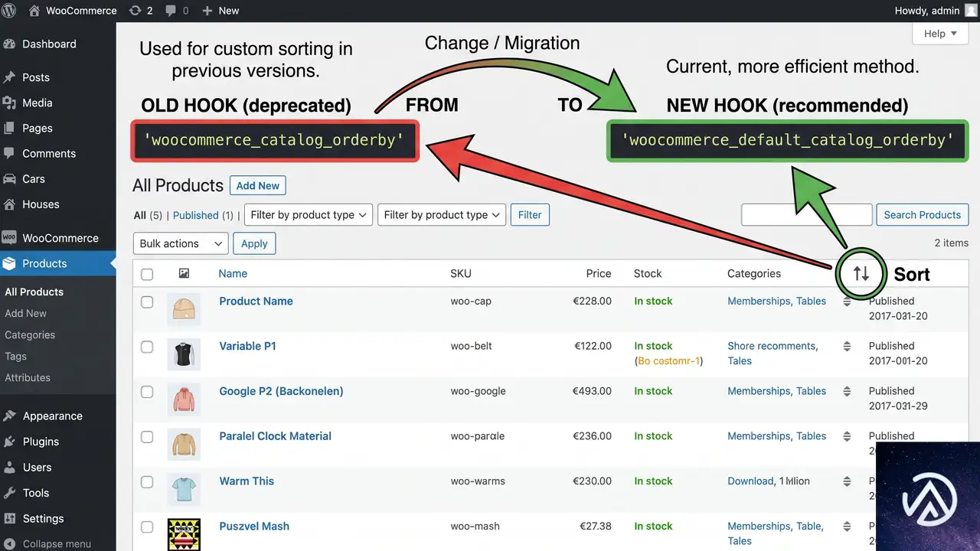Click the image column header icon
Viewport: 980px width, 551px height.
pyautogui.click(x=184, y=273)
